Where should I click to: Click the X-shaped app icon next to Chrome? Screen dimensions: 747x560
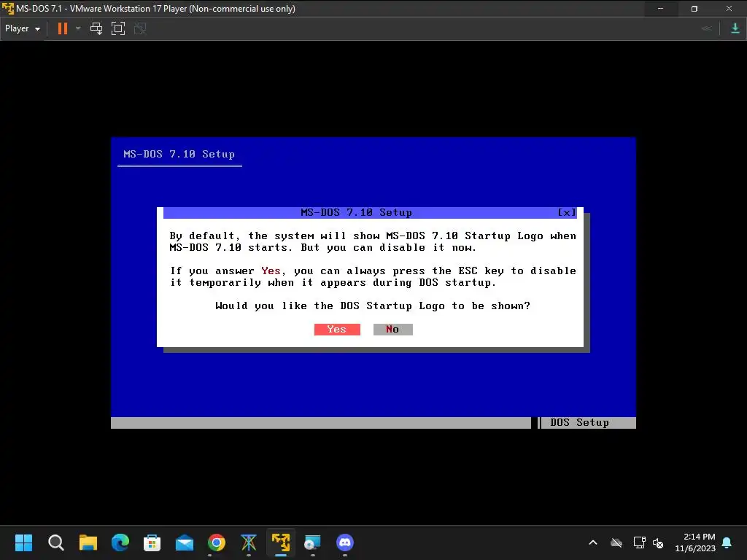click(249, 542)
